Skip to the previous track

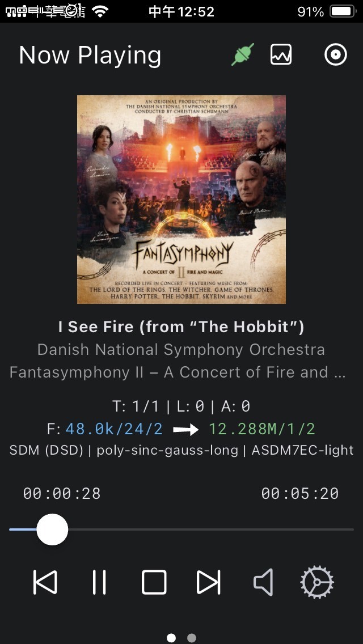point(45,582)
